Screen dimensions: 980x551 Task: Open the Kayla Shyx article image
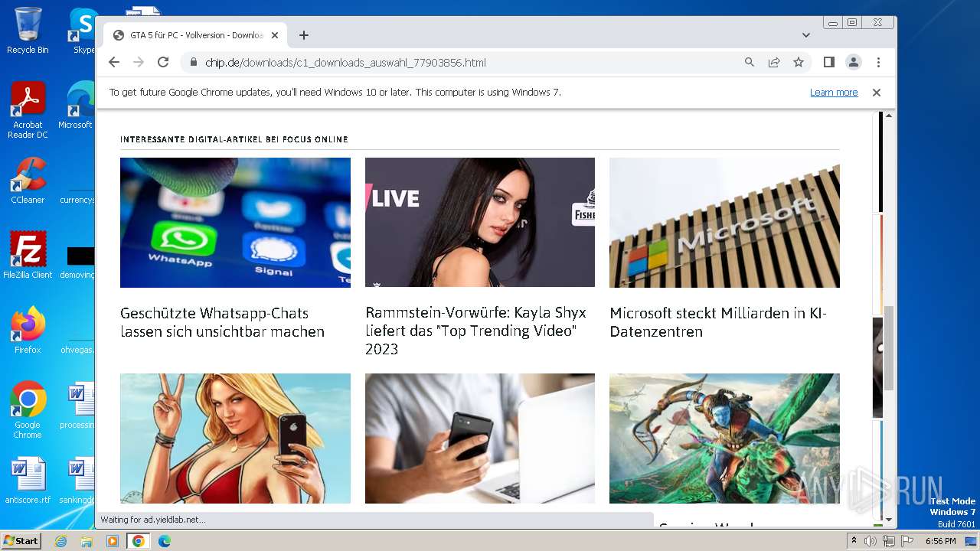480,223
